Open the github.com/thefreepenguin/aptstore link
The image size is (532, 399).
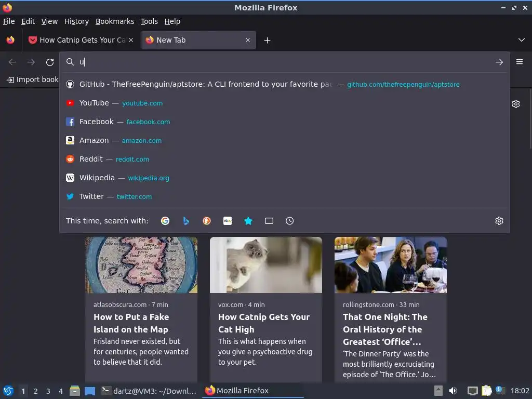click(403, 85)
